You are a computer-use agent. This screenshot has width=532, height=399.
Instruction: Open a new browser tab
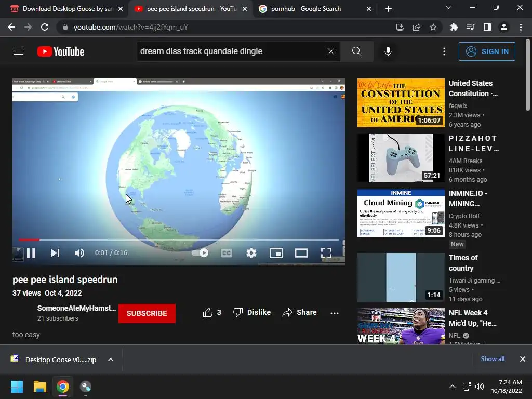click(389, 9)
